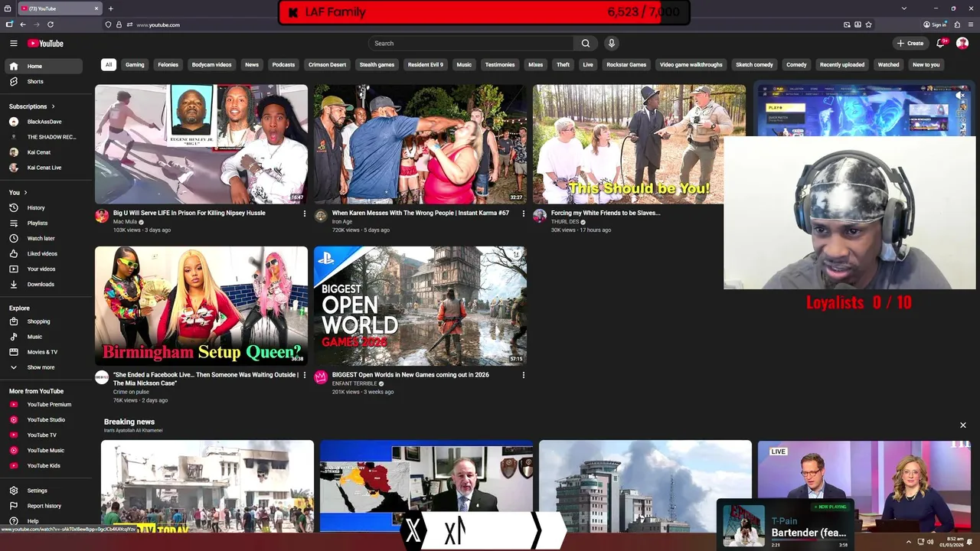Viewport: 980px width, 551px height.
Task: Open Music under Explore
Action: (x=43, y=337)
